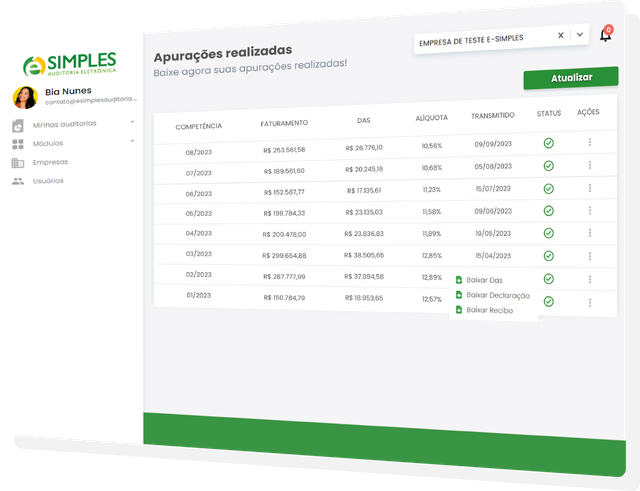Open the actions menu for 03/2023 row
This screenshot has height=491, width=640.
[590, 256]
